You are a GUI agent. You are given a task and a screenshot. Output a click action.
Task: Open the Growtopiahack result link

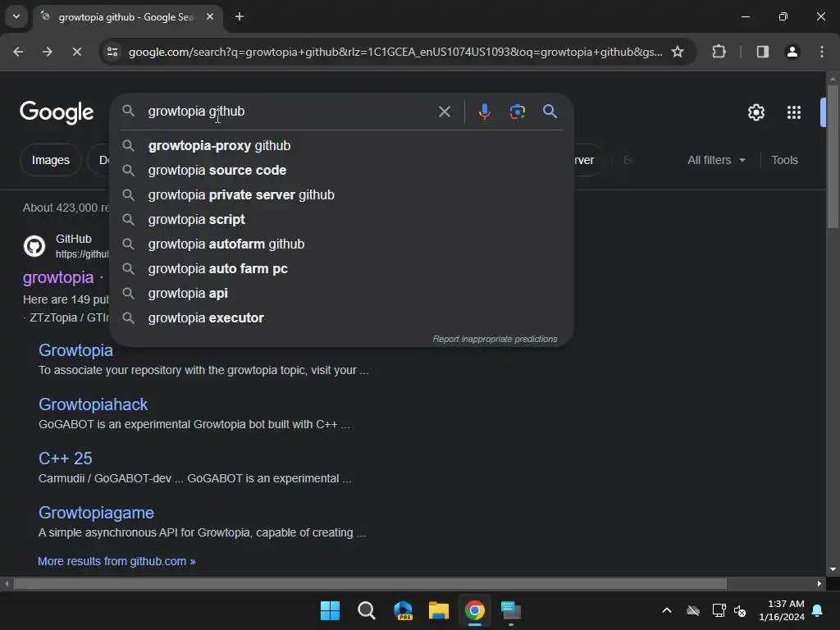pos(94,404)
